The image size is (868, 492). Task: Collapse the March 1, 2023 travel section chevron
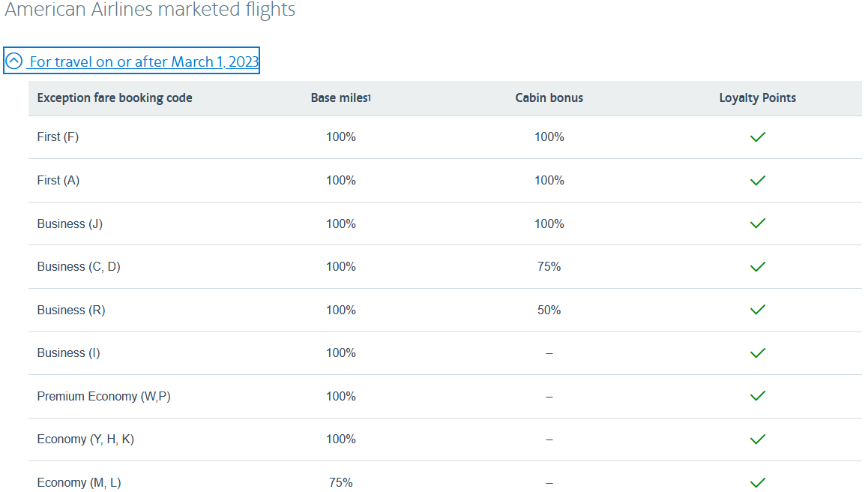[14, 61]
